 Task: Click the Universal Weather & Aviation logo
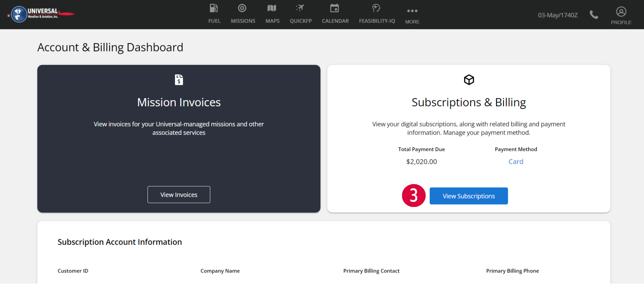pos(41,14)
